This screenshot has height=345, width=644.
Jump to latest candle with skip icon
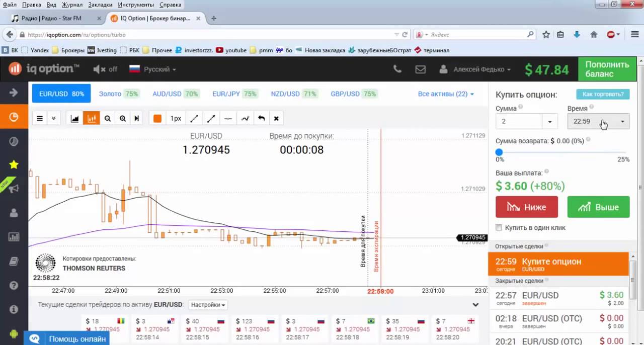pyautogui.click(x=137, y=119)
